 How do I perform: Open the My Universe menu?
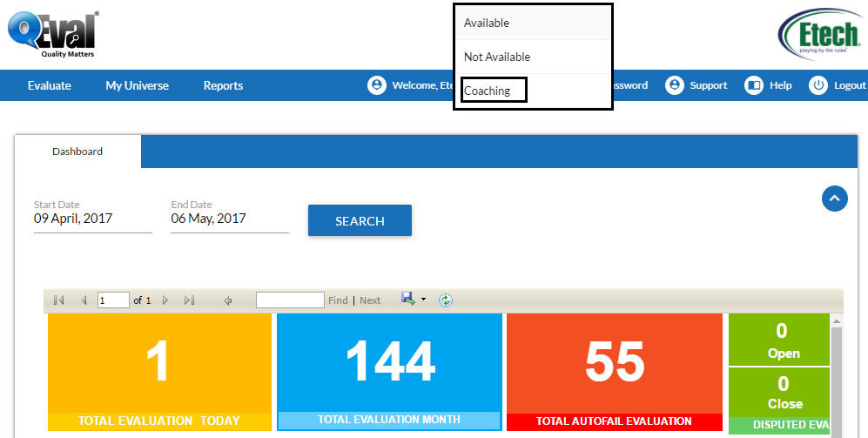click(x=138, y=85)
